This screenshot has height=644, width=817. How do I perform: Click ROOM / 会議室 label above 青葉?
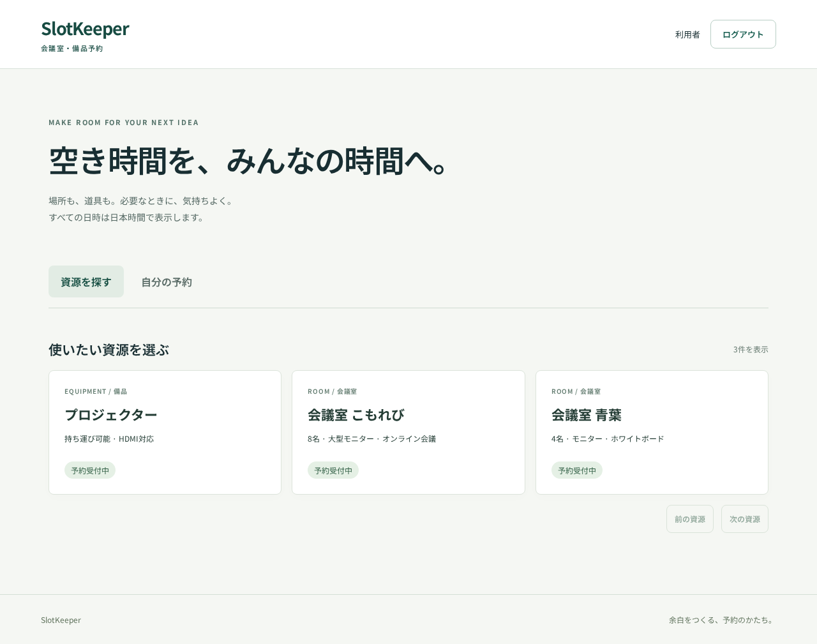576,391
